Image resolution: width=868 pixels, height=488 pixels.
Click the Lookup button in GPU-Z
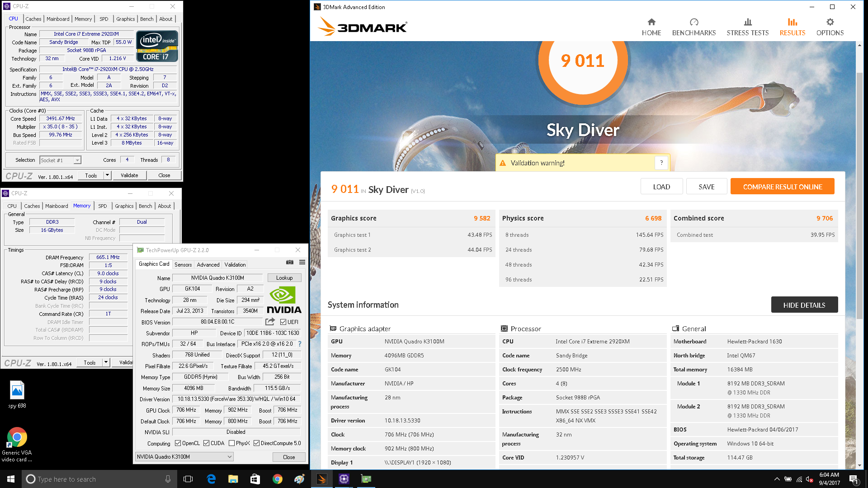click(x=284, y=278)
